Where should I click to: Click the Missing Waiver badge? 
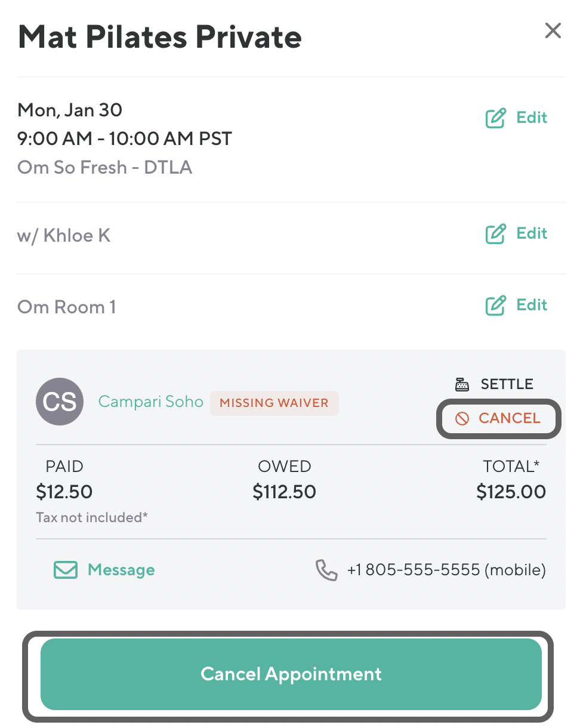274,403
